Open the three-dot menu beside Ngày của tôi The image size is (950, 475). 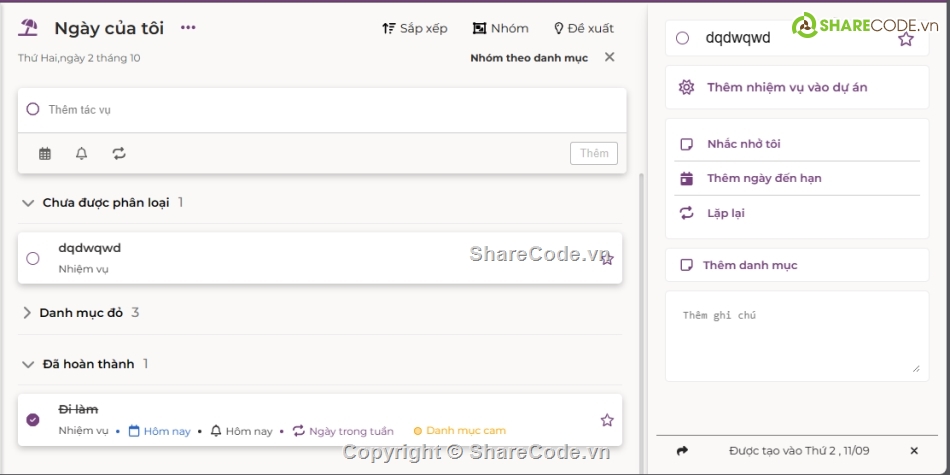tap(188, 28)
